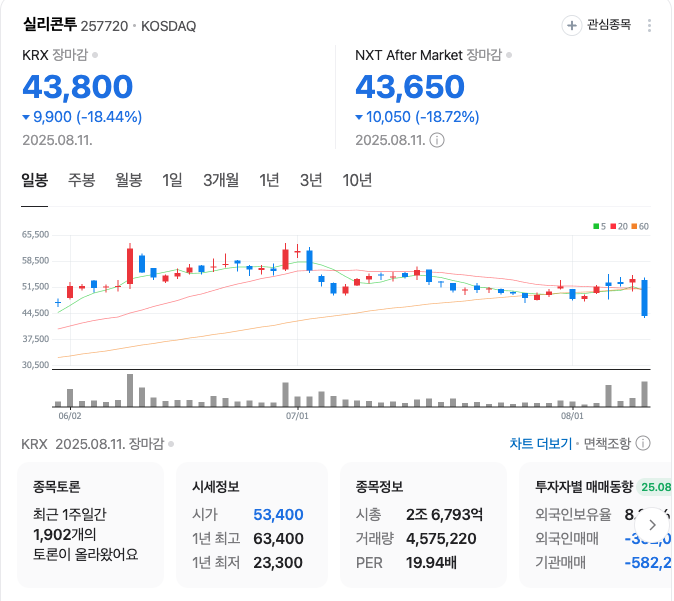Click the 5-day moving average legend swatch
674x601 pixels.
click(596, 227)
